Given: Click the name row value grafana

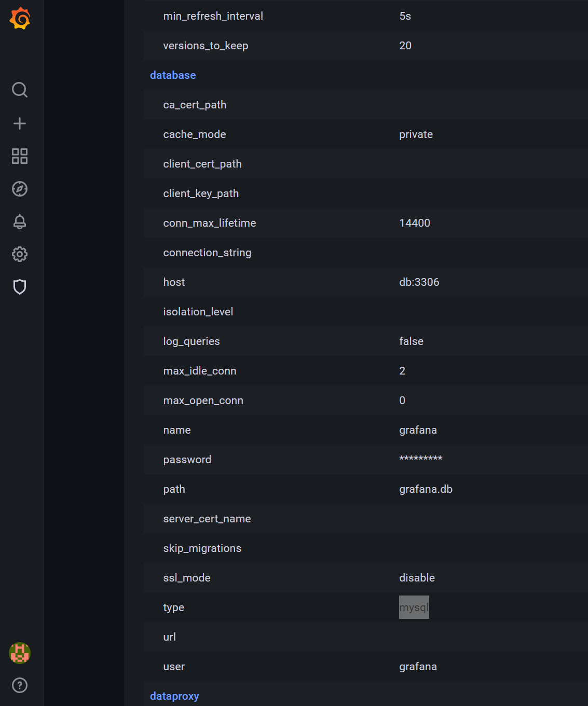Looking at the screenshot, I should click(x=418, y=430).
